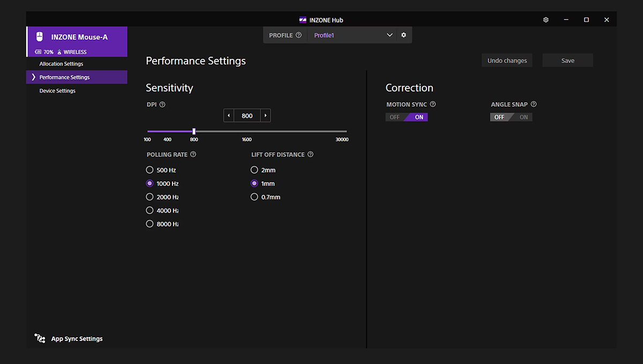Click the DPI slider handle
Image resolution: width=643 pixels, height=364 pixels.
coord(194,131)
